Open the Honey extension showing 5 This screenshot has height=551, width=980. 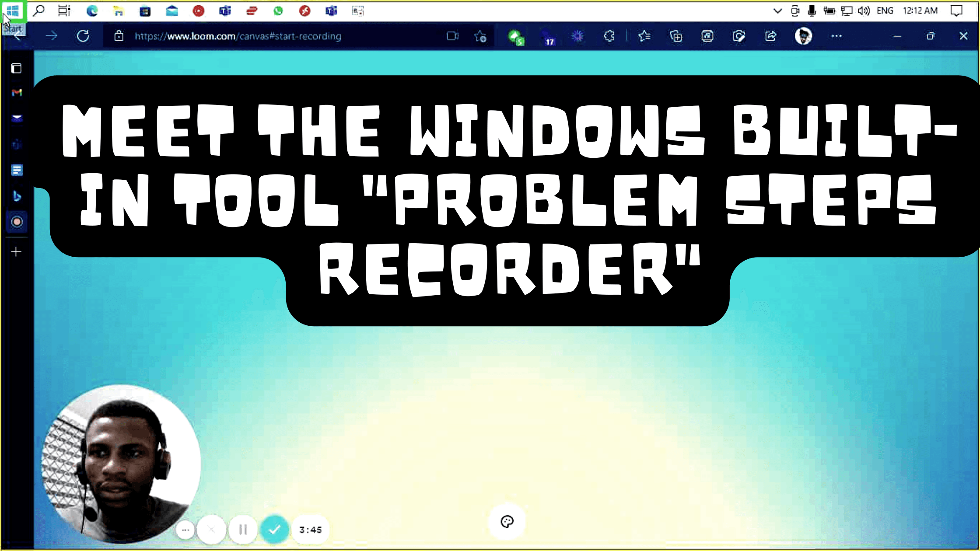coord(515,36)
